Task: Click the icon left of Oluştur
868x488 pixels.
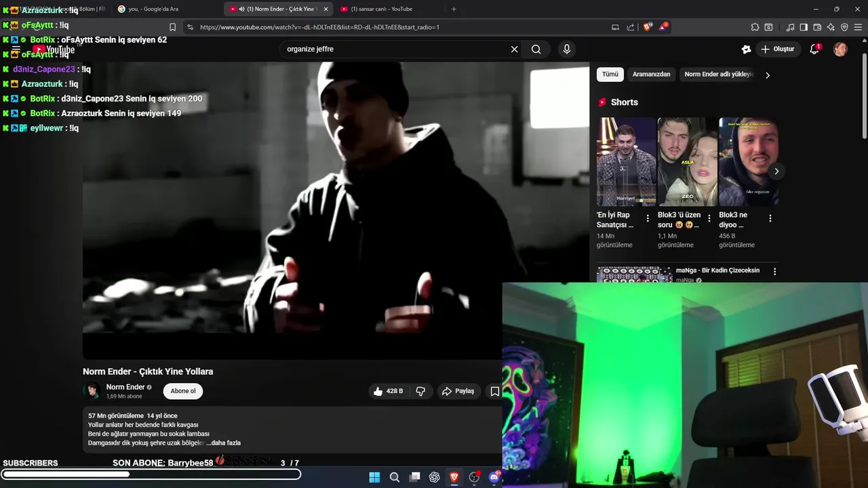Action: 746,49
